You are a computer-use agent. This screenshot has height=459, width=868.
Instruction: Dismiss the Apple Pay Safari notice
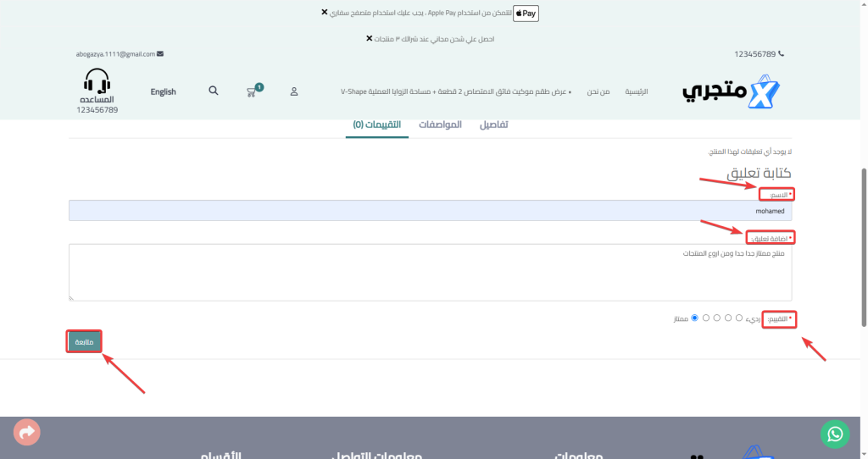click(x=325, y=13)
